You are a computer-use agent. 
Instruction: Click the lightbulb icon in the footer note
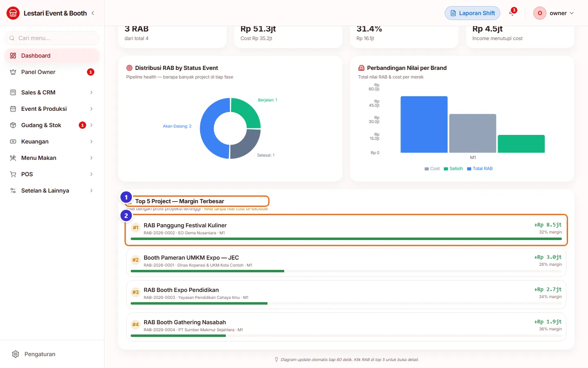tap(276, 360)
